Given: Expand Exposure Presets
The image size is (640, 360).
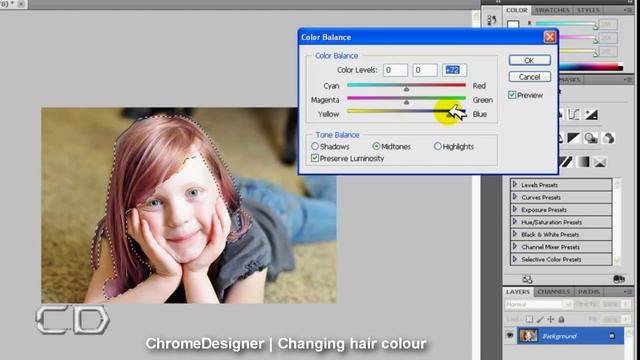Looking at the screenshot, I should click(x=515, y=209).
